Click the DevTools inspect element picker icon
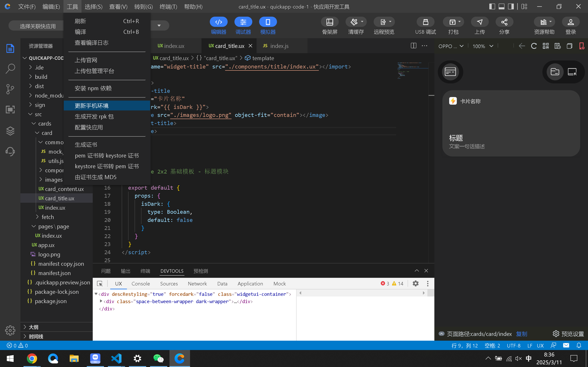 point(100,284)
